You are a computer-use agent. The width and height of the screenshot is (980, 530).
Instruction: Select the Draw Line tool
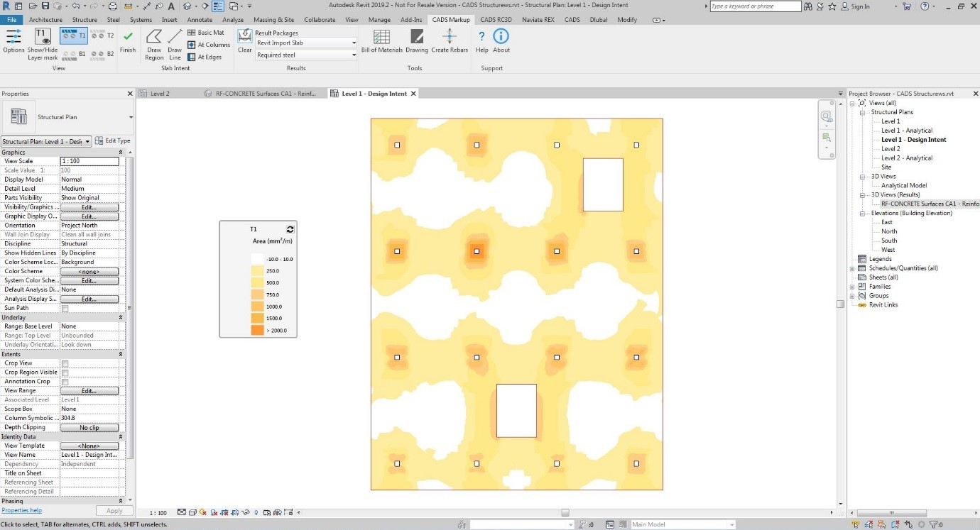point(174,45)
